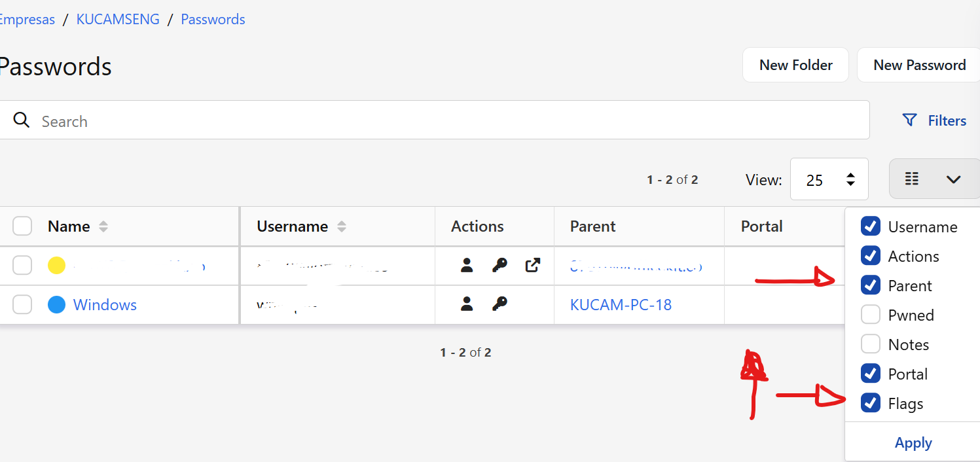Uncheck the Flags column checkbox
This screenshot has height=462, width=980.
(871, 403)
